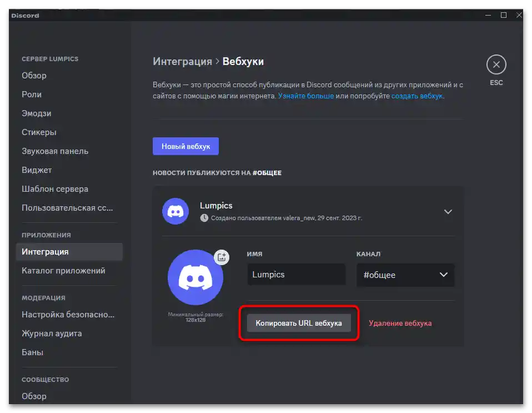This screenshot has height=413, width=532.
Task: Open the Роли settings section
Action: coord(32,94)
